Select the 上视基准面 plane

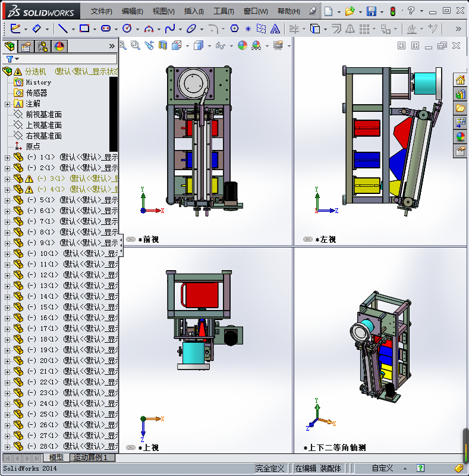tap(43, 126)
